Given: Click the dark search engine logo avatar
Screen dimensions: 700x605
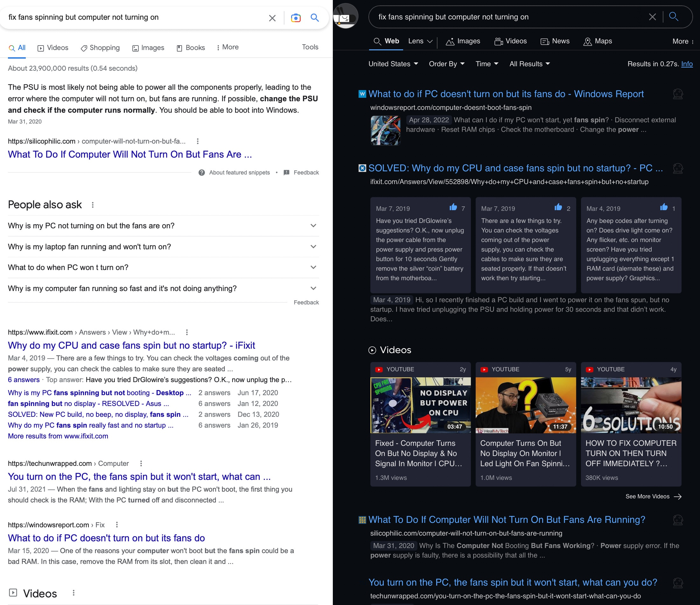Looking at the screenshot, I should [345, 16].
